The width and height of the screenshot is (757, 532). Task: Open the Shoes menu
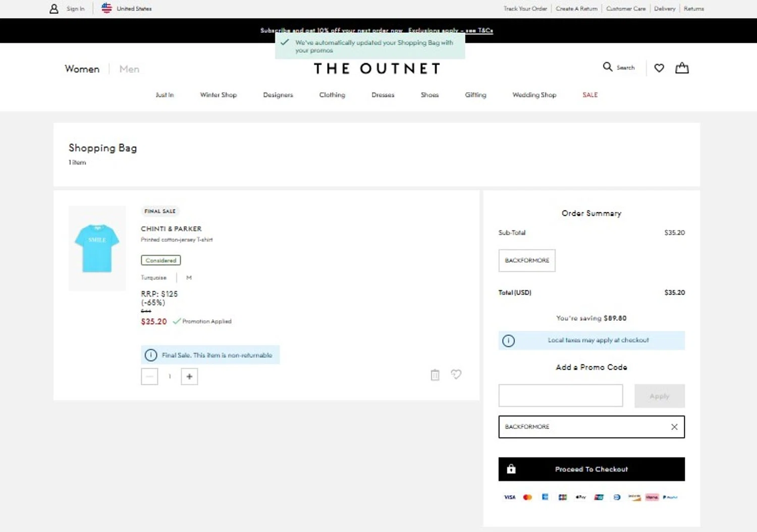coord(429,95)
